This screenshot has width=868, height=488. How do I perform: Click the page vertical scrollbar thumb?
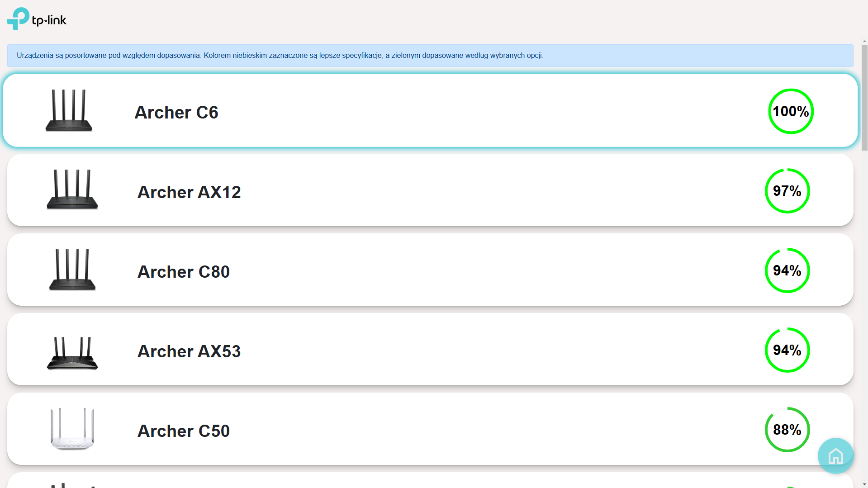tap(864, 97)
